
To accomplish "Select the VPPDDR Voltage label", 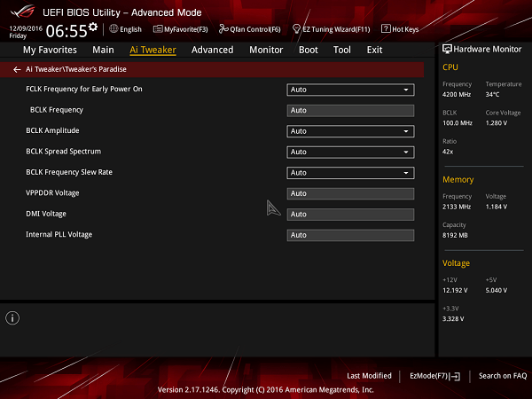I will pos(52,193).
